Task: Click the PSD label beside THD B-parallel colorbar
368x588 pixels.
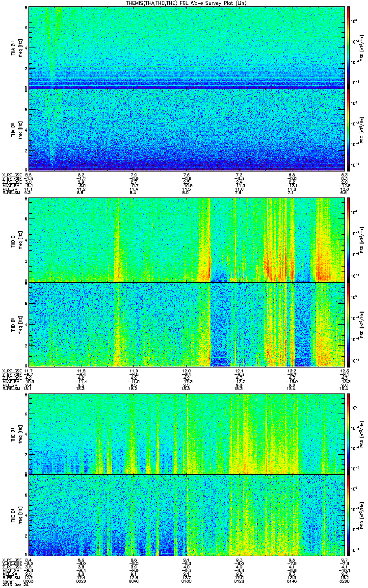Action: 362,324
